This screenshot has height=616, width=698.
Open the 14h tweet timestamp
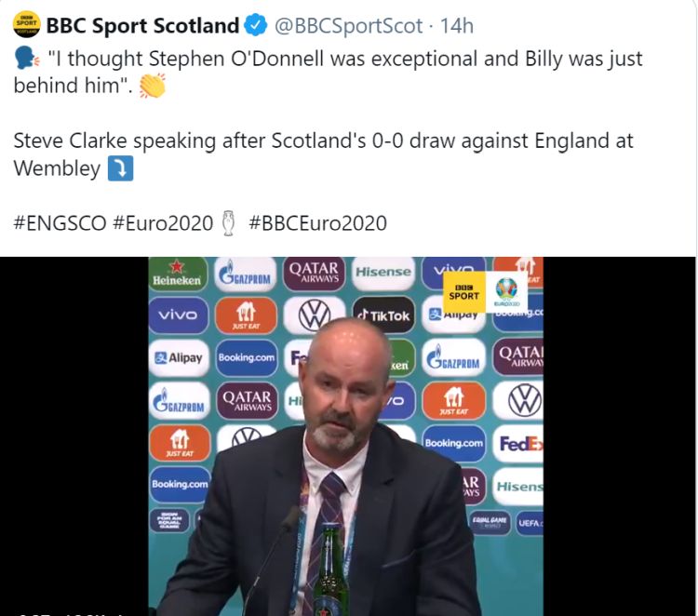click(x=456, y=26)
